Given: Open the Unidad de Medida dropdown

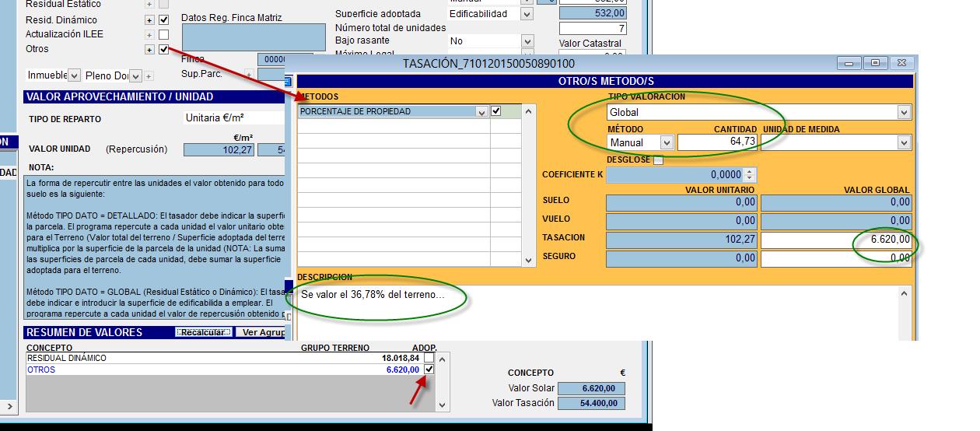Looking at the screenshot, I should tap(904, 143).
